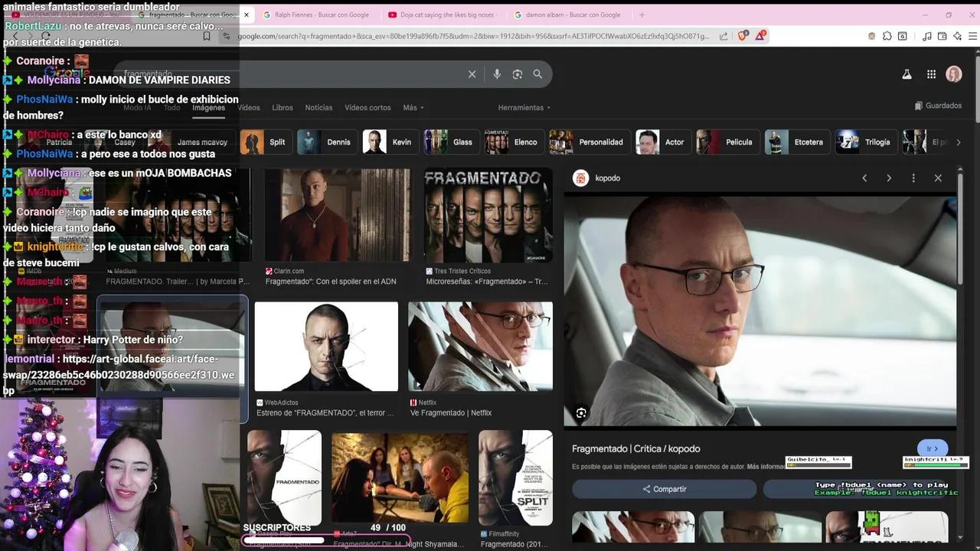
Task: Open WebAdictos Fragmentado image result
Action: tap(326, 347)
